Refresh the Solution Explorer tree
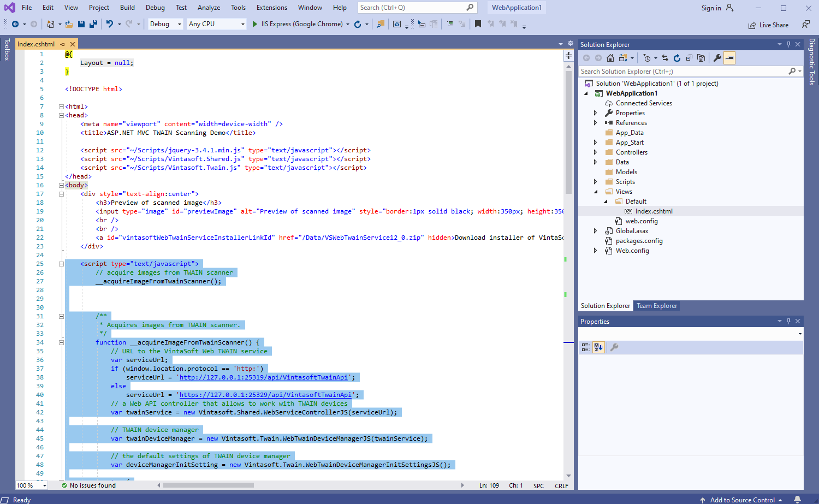Screen dimensions: 819x504 click(x=677, y=58)
